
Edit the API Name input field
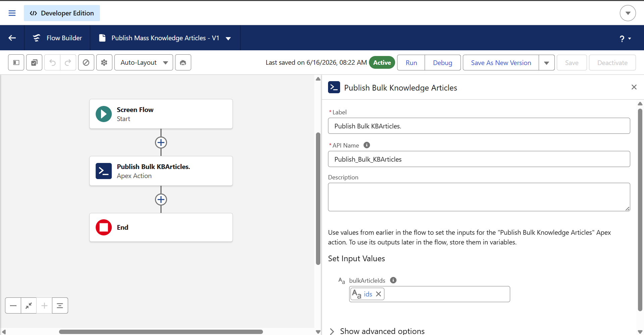pyautogui.click(x=479, y=159)
